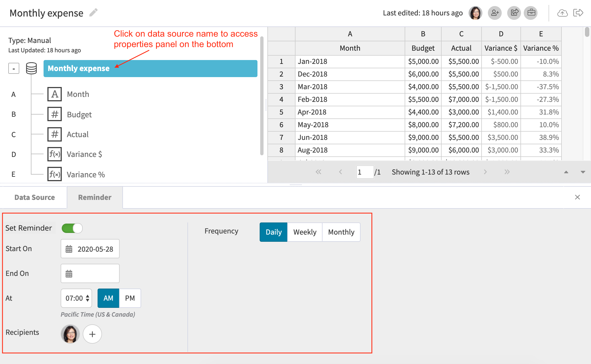Click the Jan-2018 cell
Screen dimensions: 591x364
tap(350, 61)
